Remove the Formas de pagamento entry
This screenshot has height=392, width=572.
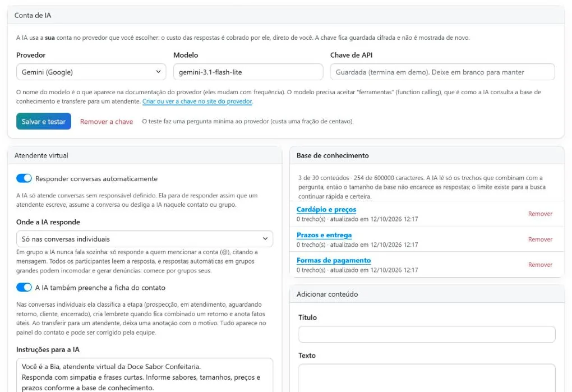(540, 265)
